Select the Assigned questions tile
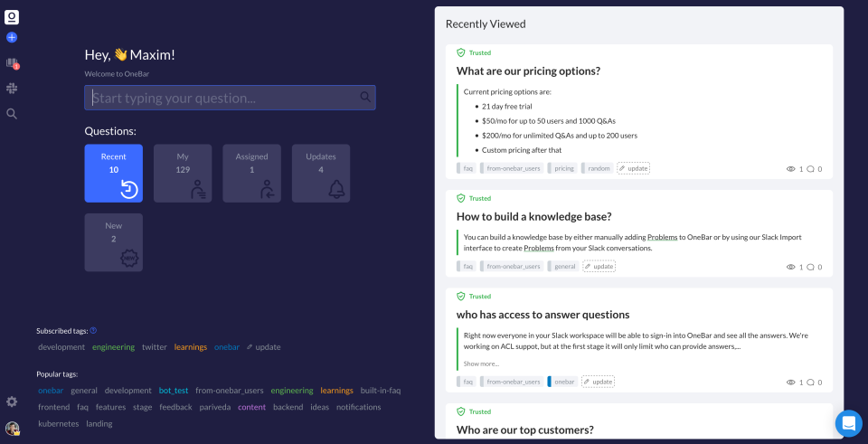Viewport: 868px width, 444px height. tap(252, 174)
